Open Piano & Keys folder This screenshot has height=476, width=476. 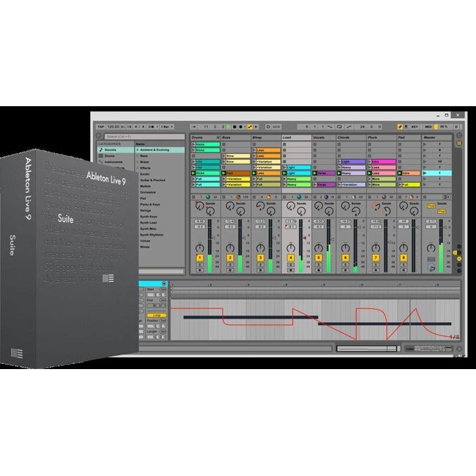(150, 204)
